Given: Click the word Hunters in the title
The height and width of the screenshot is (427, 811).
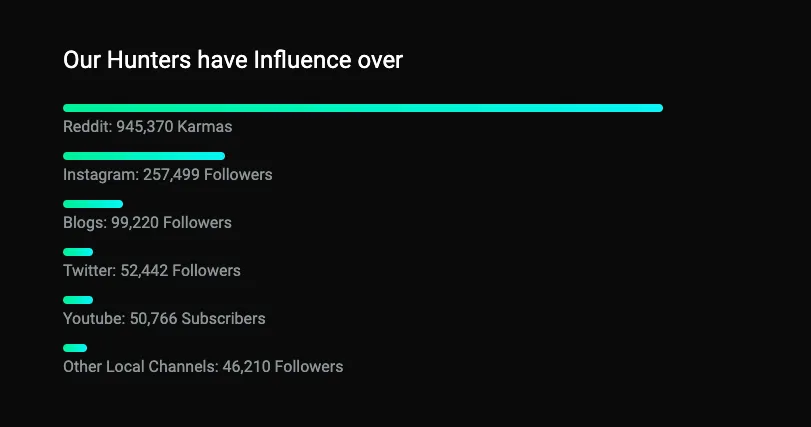Looking at the screenshot, I should pos(148,60).
